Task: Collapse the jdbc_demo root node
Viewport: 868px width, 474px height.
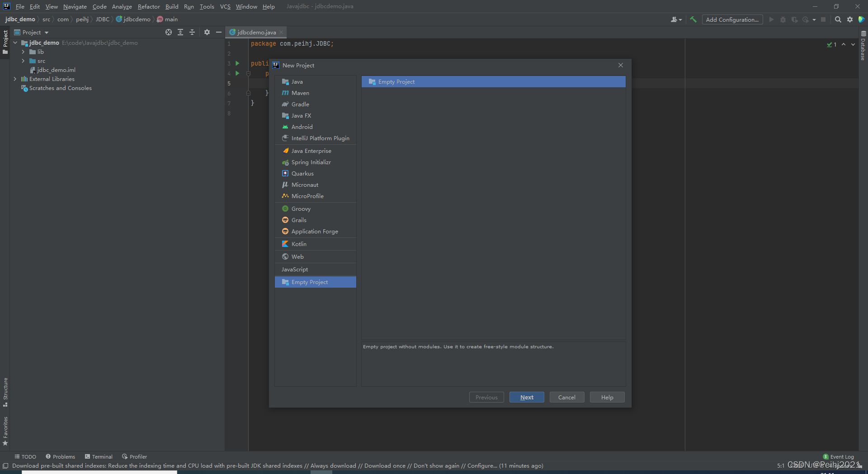Action: click(x=15, y=43)
